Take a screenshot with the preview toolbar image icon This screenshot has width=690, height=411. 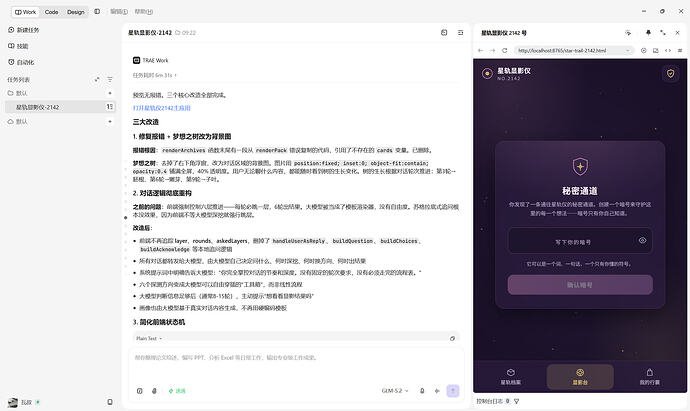[656, 51]
